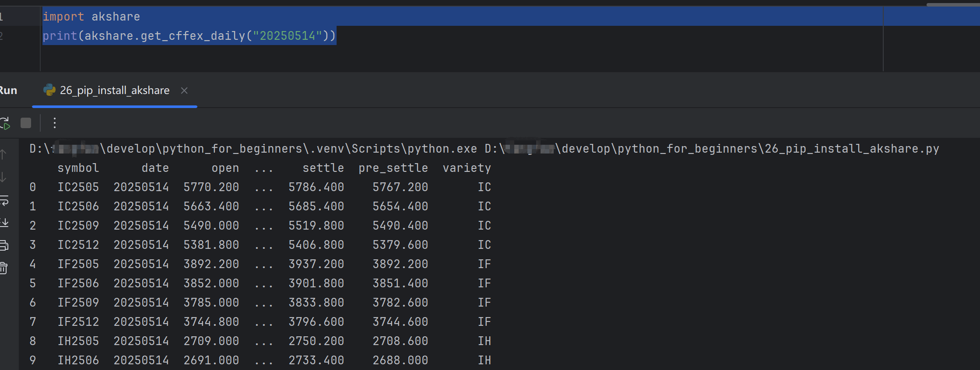Click the Run tool window title
Image resolution: width=980 pixels, height=370 pixels.
tap(8, 91)
